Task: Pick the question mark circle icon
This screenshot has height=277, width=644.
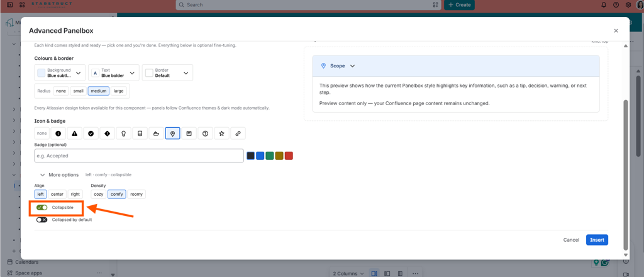Action: pos(206,133)
